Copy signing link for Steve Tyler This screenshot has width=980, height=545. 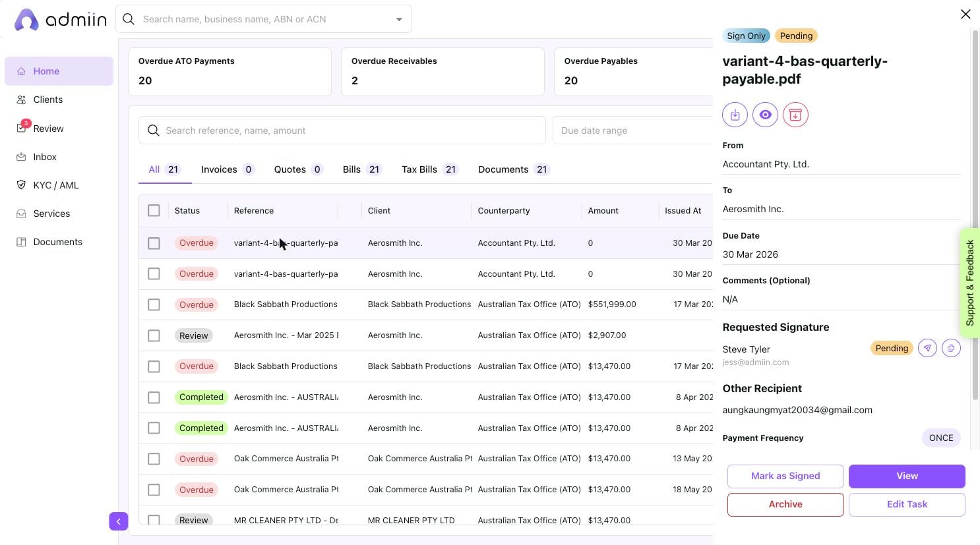951,348
